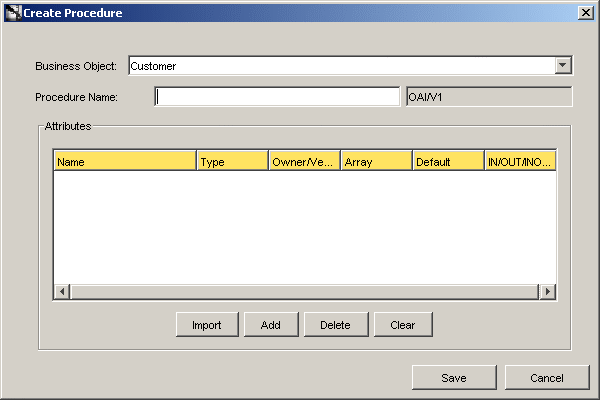Select the IN/OUT/INO... column header

pos(520,161)
